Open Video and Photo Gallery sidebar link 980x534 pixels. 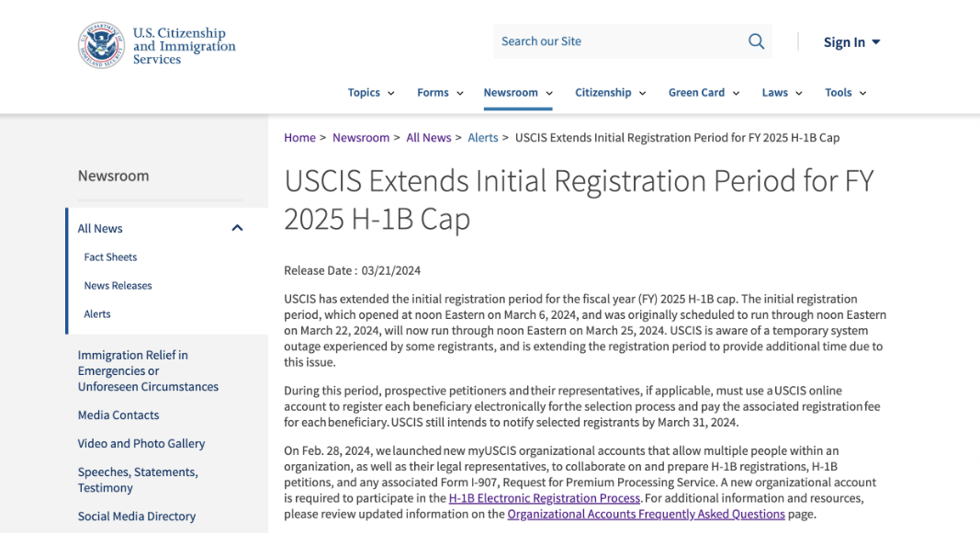pos(141,443)
